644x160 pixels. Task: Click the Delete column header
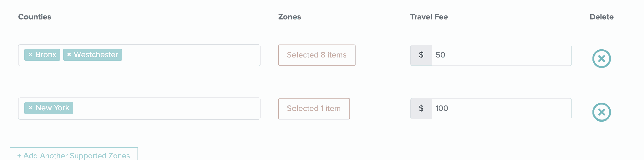point(601,17)
